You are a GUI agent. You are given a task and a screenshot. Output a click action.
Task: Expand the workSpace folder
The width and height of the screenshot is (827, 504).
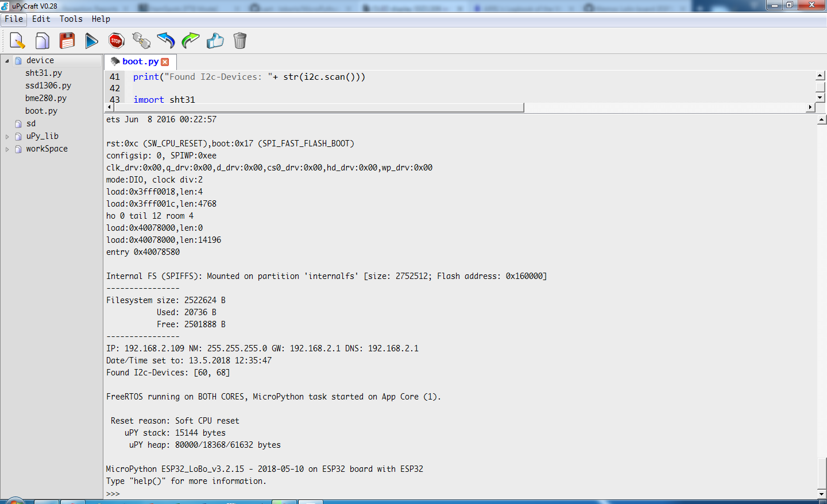(7, 148)
